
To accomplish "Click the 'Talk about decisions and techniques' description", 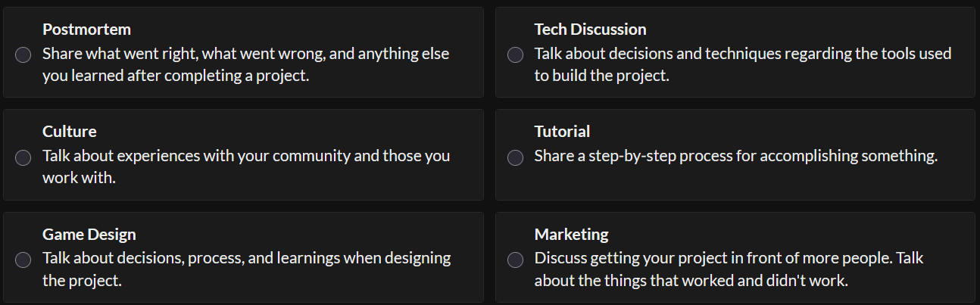I will (742, 65).
